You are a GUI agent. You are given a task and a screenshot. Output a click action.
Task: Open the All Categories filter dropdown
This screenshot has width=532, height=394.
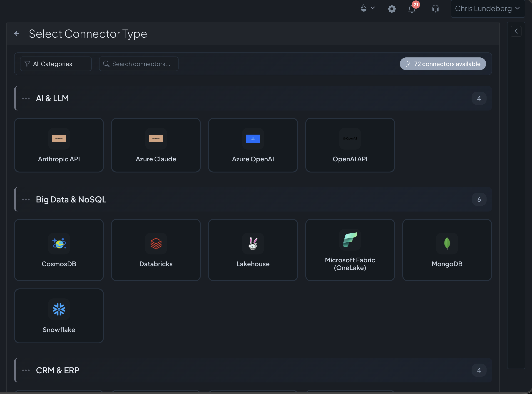tap(56, 64)
